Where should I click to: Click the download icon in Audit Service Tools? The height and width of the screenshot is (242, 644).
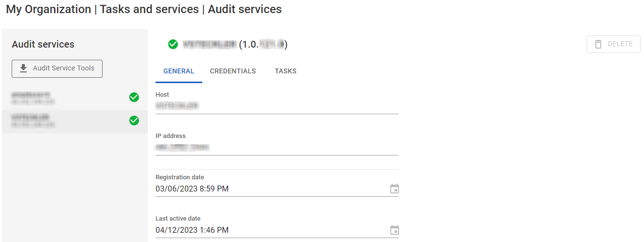click(x=23, y=69)
